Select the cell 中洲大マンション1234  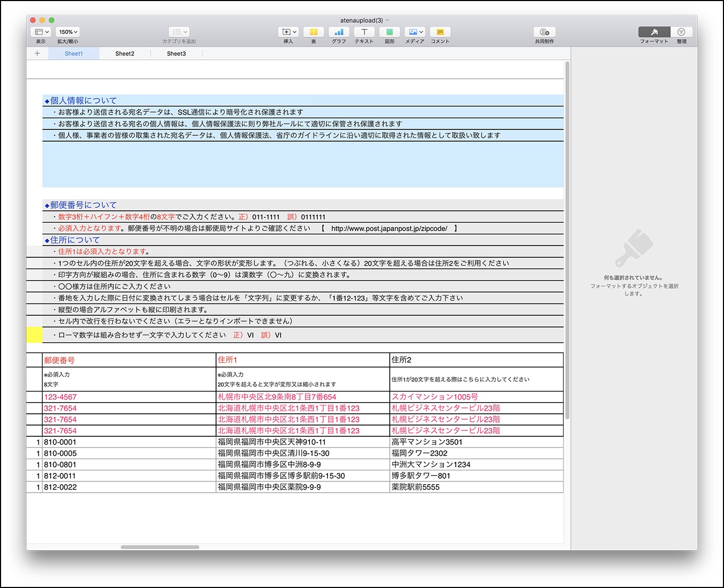click(x=476, y=464)
